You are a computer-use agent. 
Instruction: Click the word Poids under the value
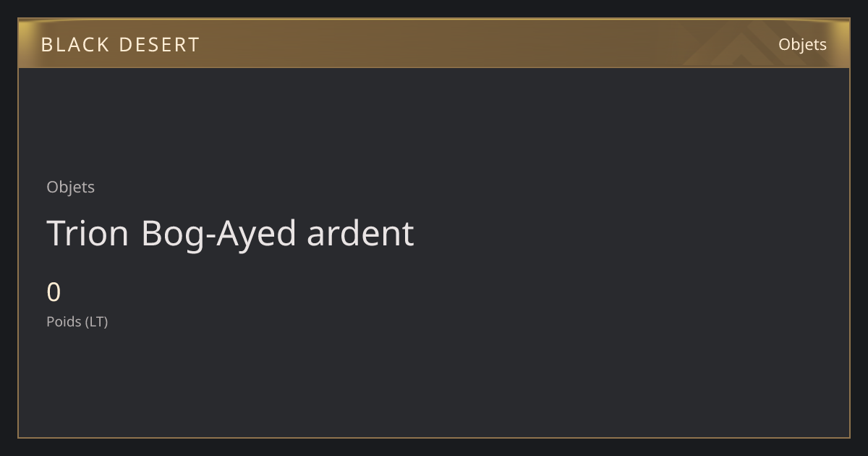pos(64,321)
